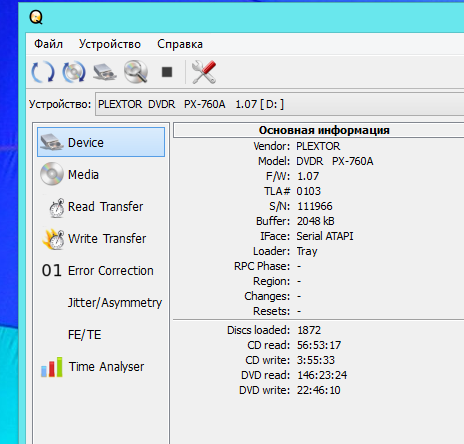
Task: Click the Region label
Action: click(x=272, y=281)
